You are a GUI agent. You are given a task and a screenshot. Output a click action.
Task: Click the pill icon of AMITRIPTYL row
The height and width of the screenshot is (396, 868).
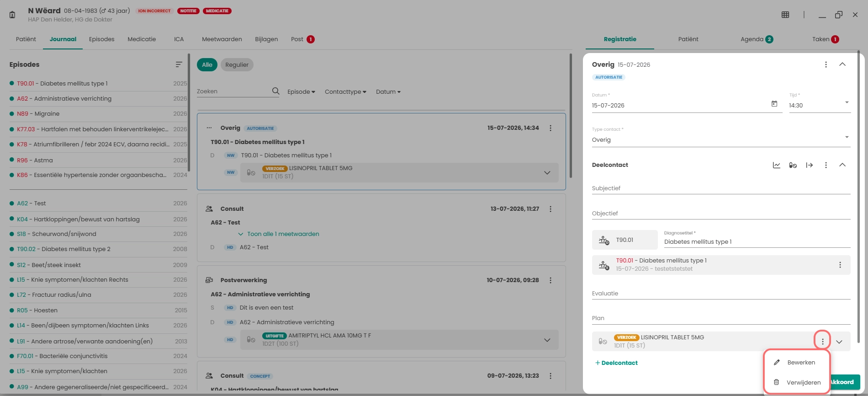[x=251, y=340]
